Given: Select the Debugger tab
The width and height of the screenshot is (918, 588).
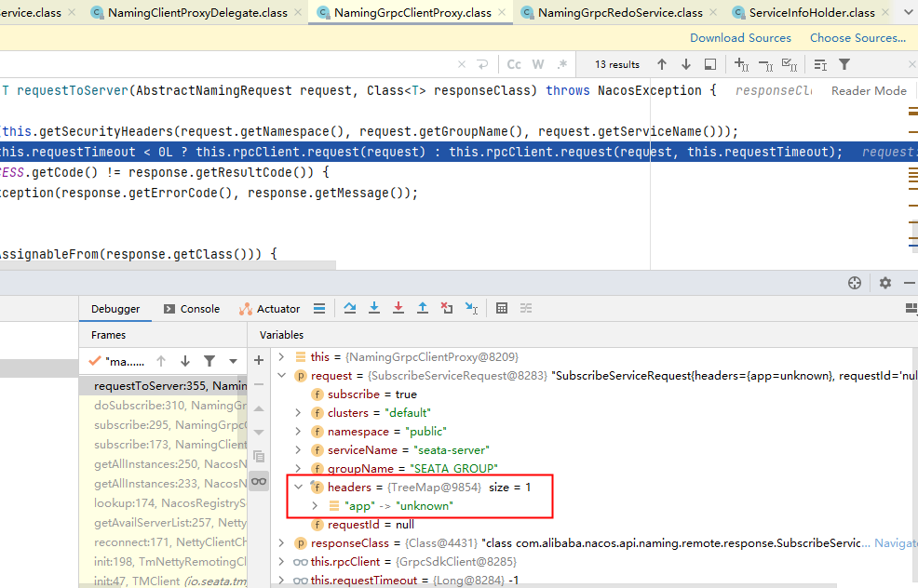Looking at the screenshot, I should (115, 309).
